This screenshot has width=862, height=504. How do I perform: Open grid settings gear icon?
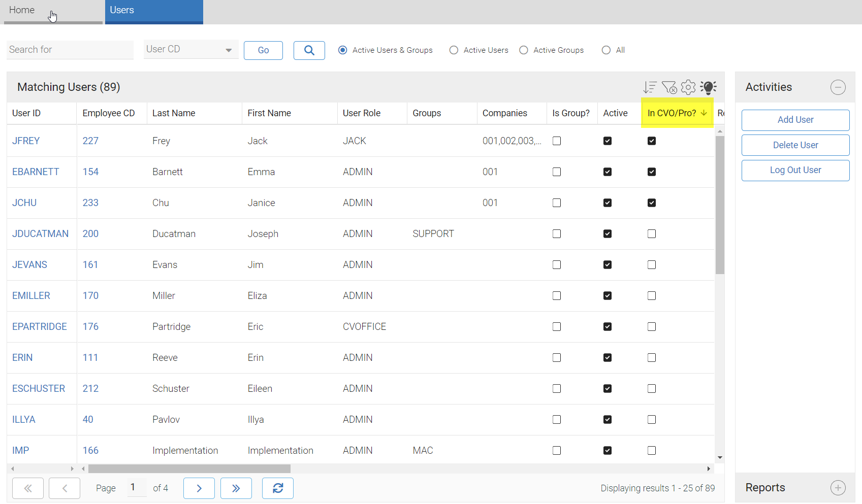coord(688,87)
